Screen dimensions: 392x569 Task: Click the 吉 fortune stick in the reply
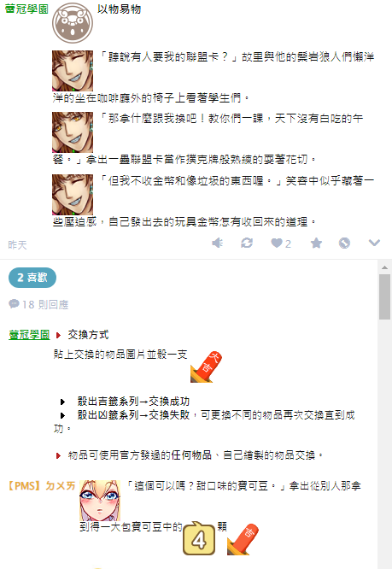(x=243, y=539)
